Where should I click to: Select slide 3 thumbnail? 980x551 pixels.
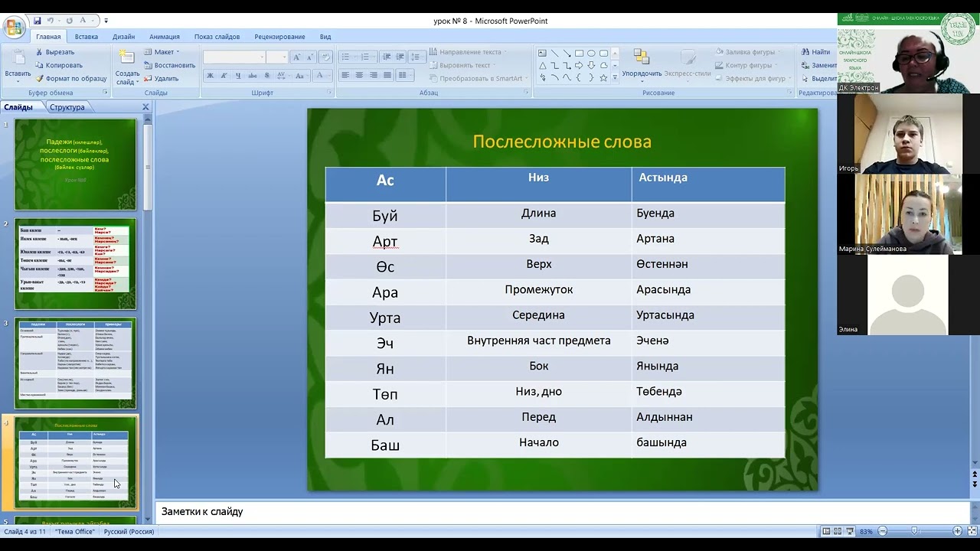point(76,364)
